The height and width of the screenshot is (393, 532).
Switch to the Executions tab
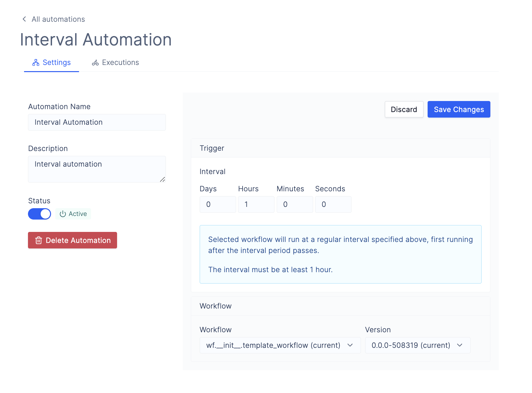[115, 62]
